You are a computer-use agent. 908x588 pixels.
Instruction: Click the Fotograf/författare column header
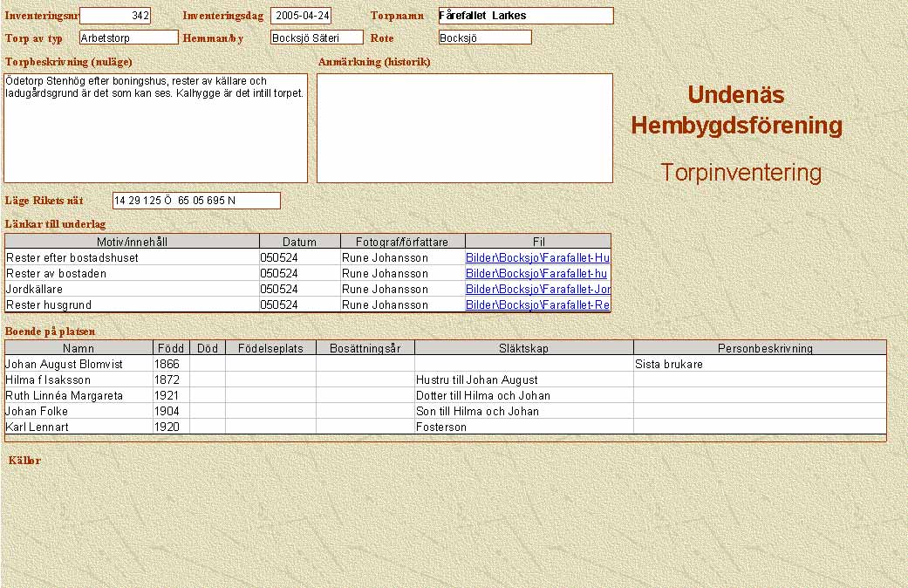point(402,242)
